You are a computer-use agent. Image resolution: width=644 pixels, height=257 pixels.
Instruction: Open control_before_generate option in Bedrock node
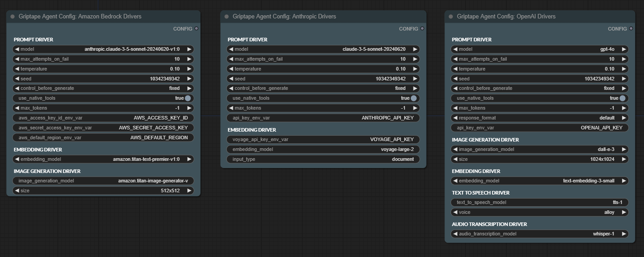[x=104, y=89]
